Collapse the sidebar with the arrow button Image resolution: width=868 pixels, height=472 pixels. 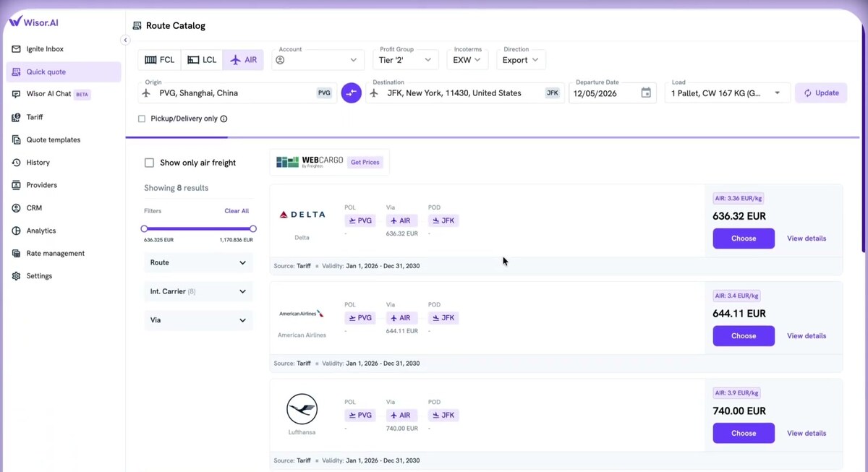125,40
